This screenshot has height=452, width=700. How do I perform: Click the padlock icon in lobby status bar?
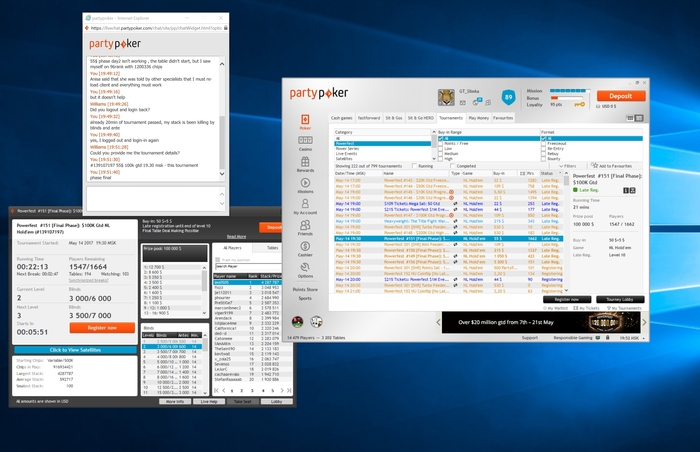[x=608, y=338]
